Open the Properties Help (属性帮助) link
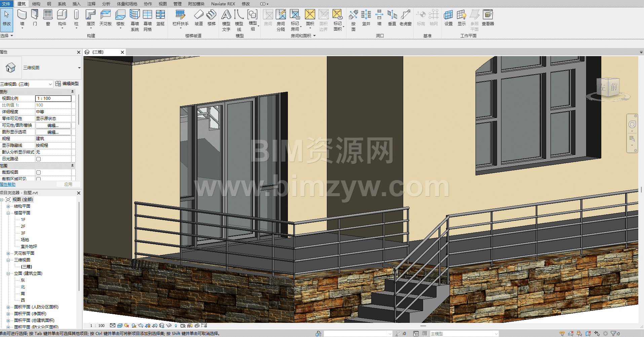The image size is (644, 337). [8, 184]
